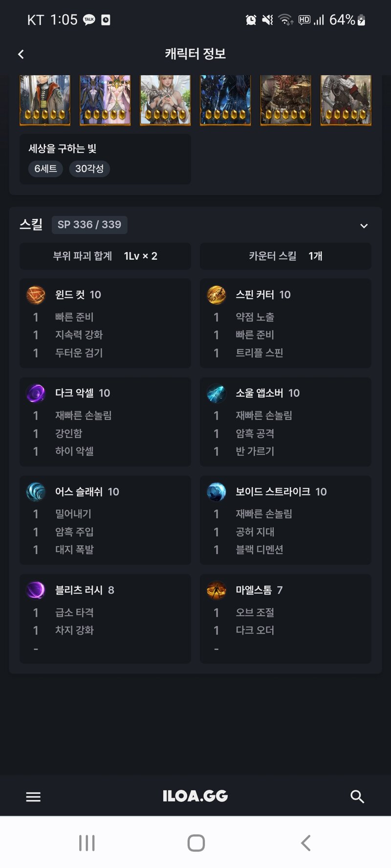Viewport: 391px width, 868px height.
Task: Select the 30각성 awakening badge
Action: tap(89, 169)
